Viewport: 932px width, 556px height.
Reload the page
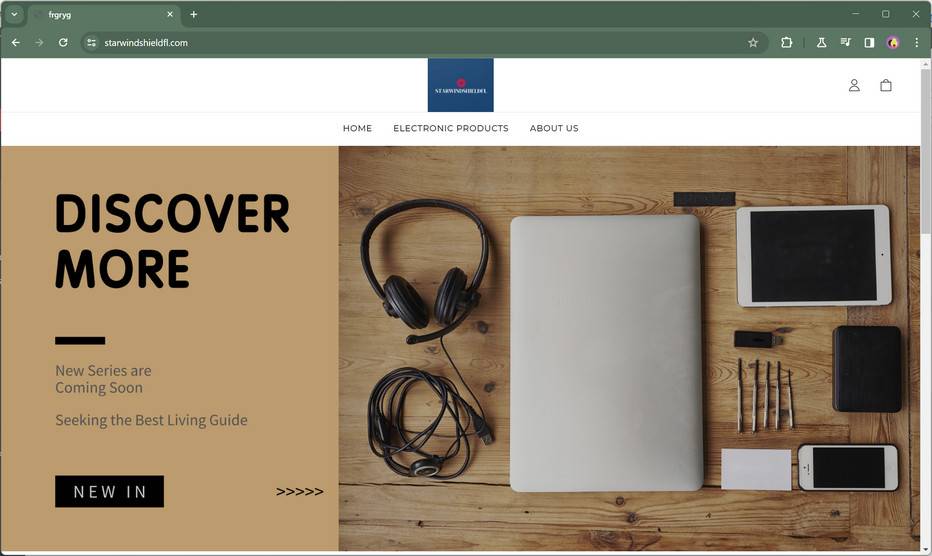point(63,43)
